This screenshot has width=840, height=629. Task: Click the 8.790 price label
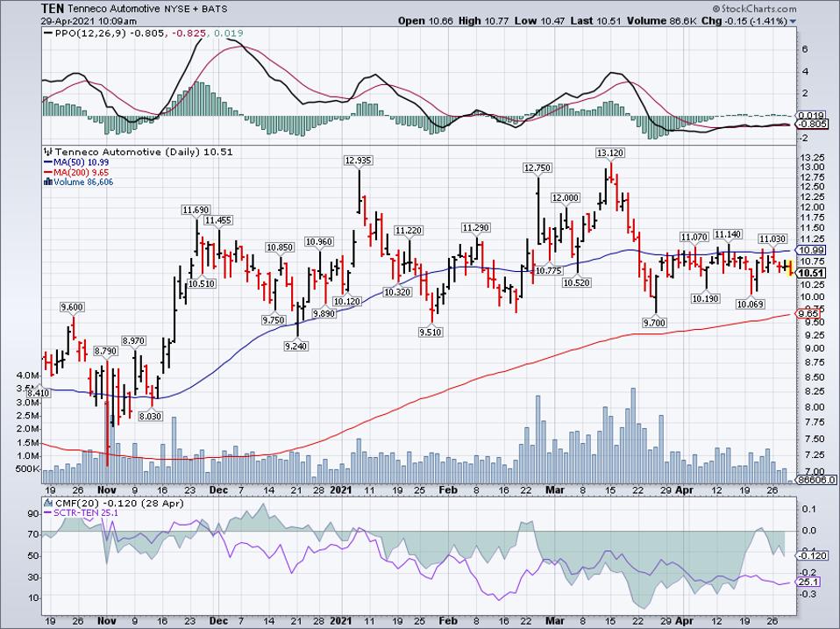[x=105, y=351]
